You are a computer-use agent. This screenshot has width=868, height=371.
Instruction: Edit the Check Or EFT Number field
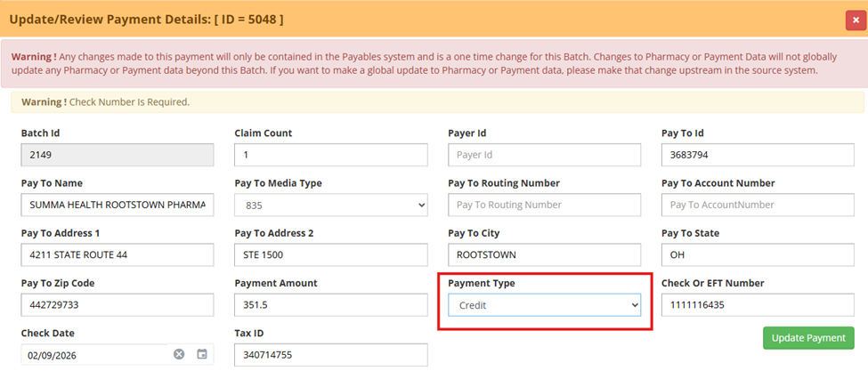click(x=758, y=305)
